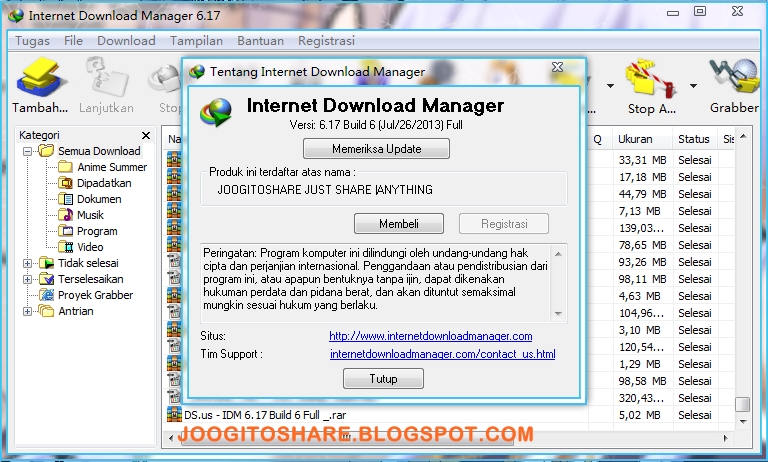Collapse the Semua Download tree node
This screenshot has height=462, width=768.
pos(27,151)
